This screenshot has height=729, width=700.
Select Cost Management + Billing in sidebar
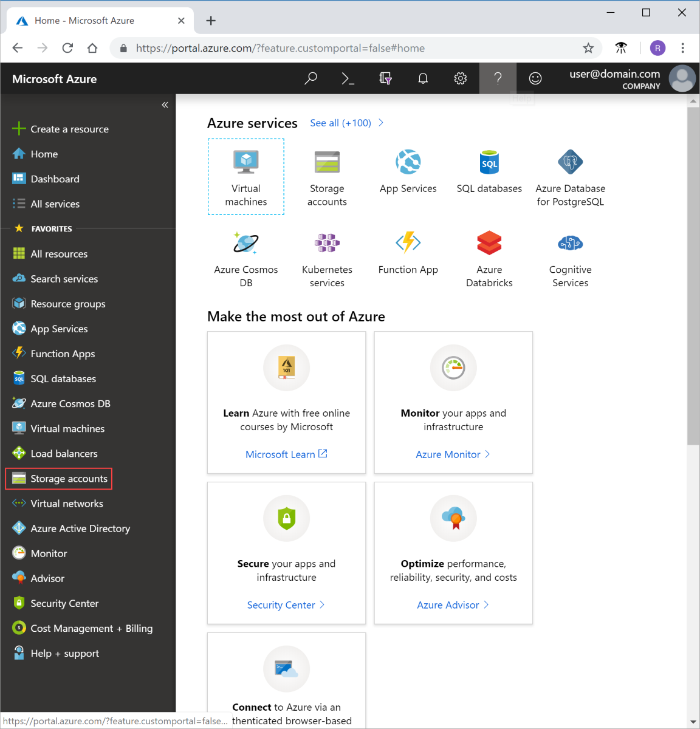point(91,628)
